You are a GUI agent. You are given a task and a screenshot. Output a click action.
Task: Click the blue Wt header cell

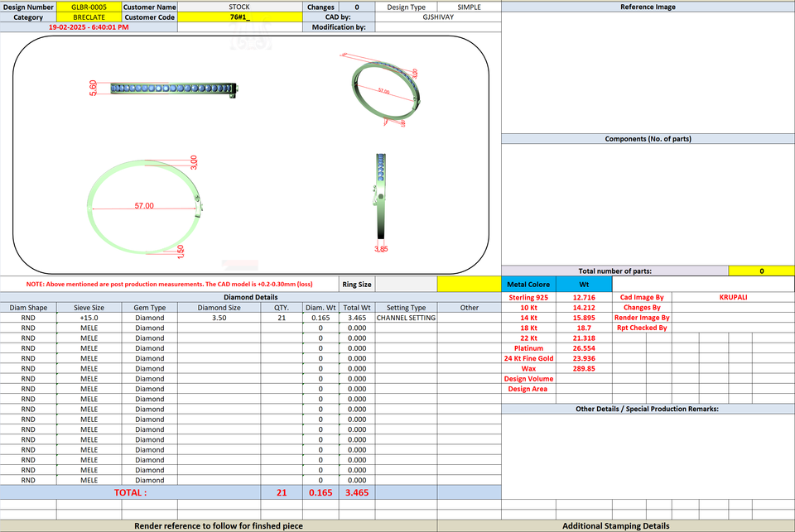584,285
